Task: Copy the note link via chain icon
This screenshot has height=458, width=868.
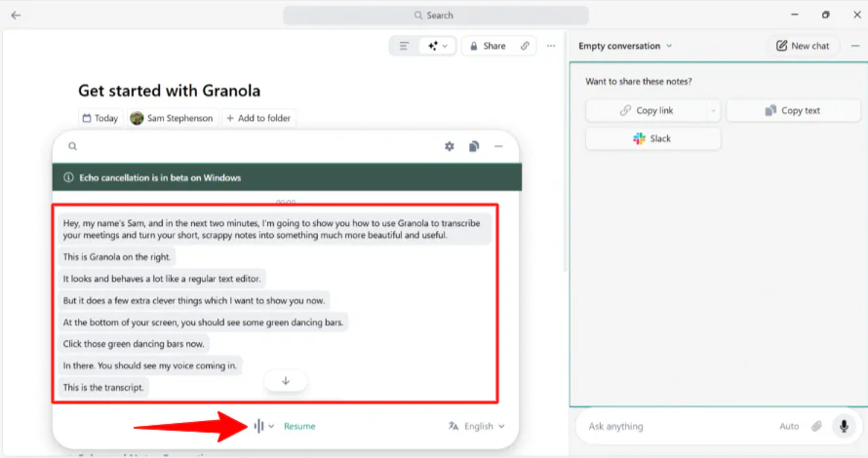Action: 525,46
